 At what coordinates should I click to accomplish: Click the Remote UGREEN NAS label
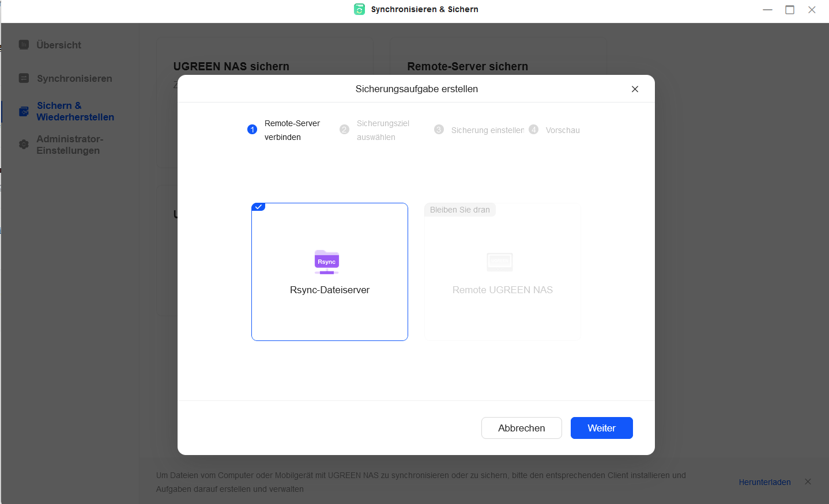pyautogui.click(x=503, y=290)
